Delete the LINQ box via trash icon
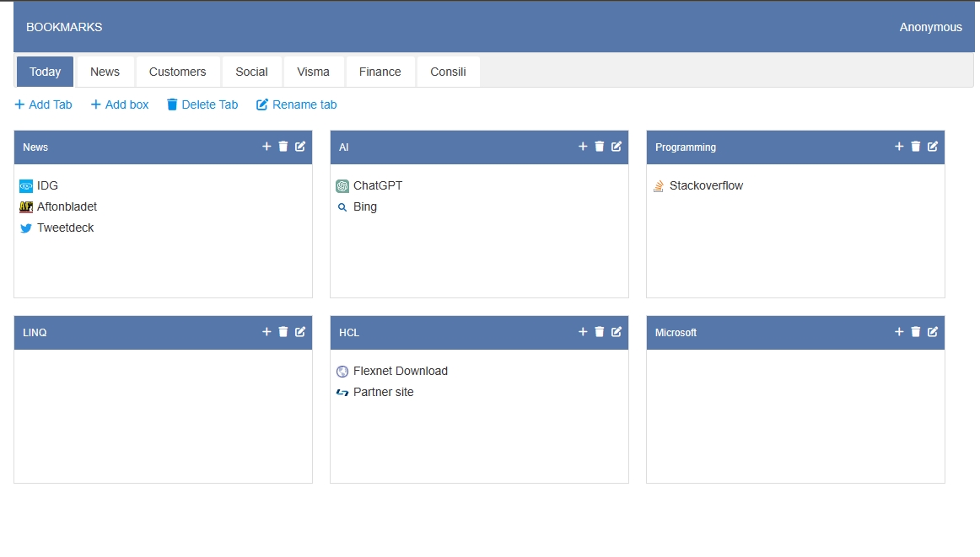 [283, 331]
